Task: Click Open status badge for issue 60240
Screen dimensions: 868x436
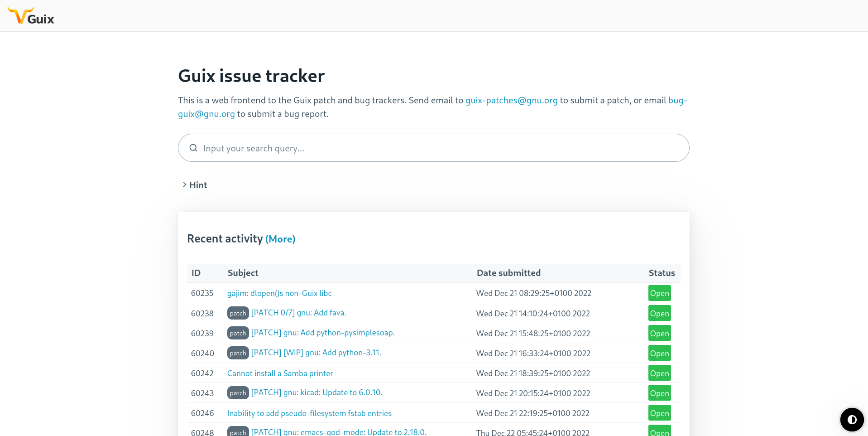Action: tap(659, 353)
